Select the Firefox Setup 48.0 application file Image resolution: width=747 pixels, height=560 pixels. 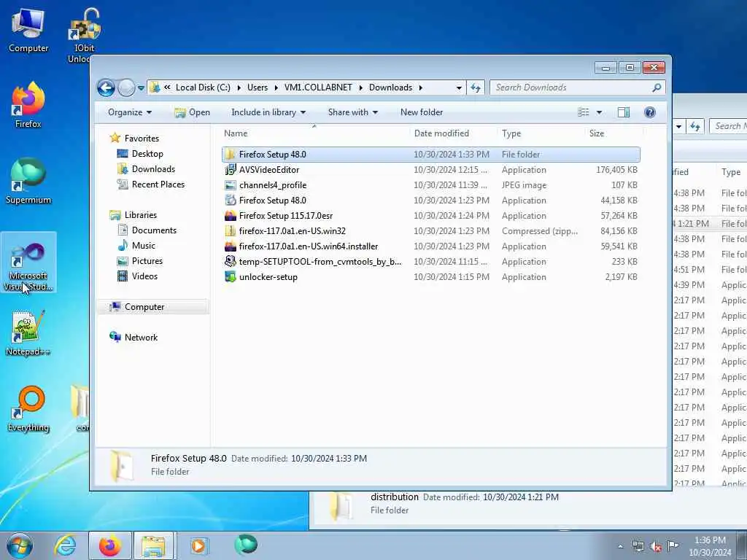tap(430, 201)
